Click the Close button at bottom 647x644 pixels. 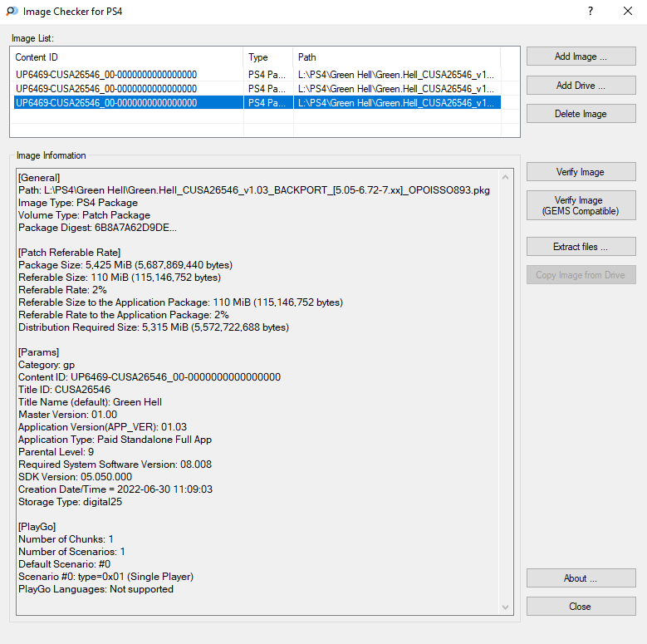coord(581,606)
